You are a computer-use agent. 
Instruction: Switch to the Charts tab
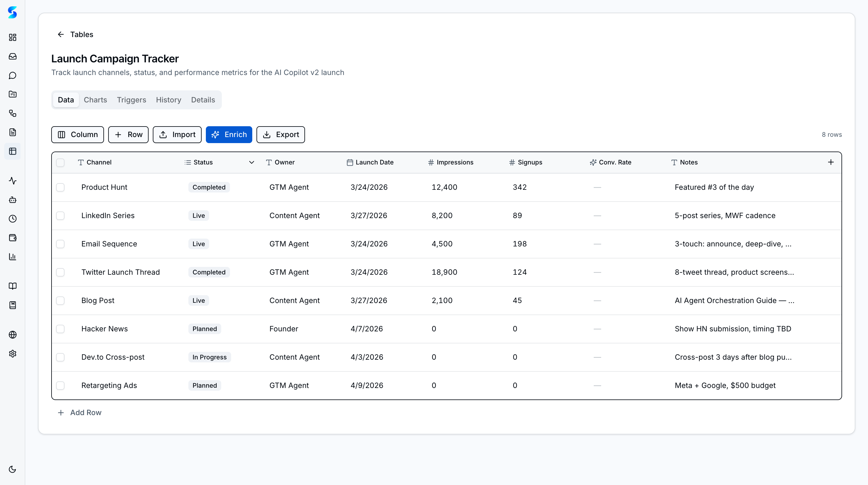click(x=95, y=100)
